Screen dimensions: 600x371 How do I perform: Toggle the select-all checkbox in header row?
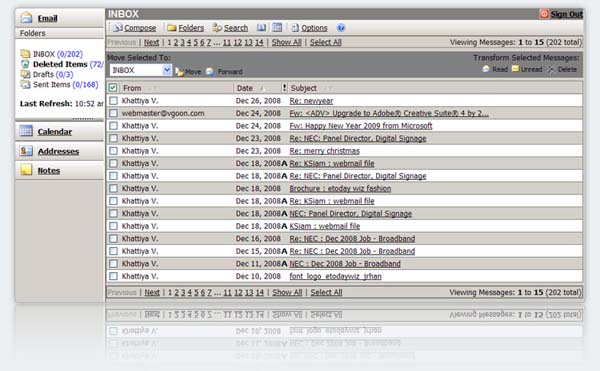pyautogui.click(x=113, y=88)
